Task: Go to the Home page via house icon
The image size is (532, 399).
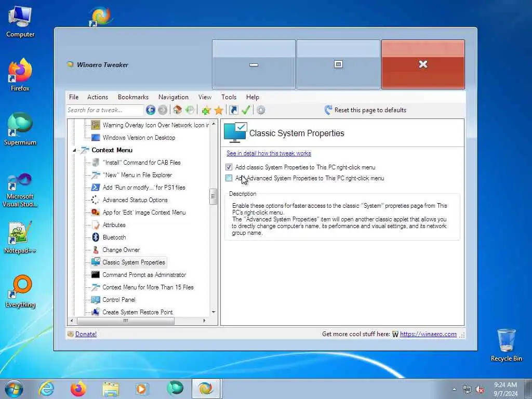Action: (x=178, y=110)
